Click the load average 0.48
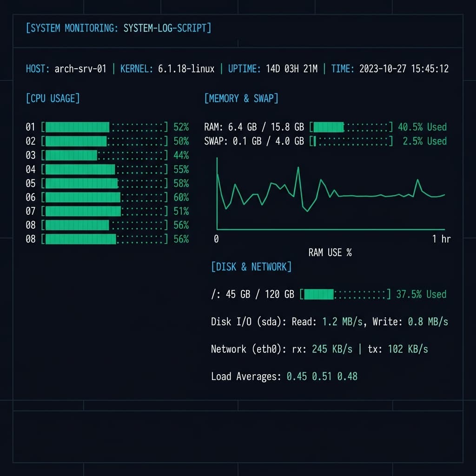Screen dimensions: 476x476 pyautogui.click(x=347, y=377)
